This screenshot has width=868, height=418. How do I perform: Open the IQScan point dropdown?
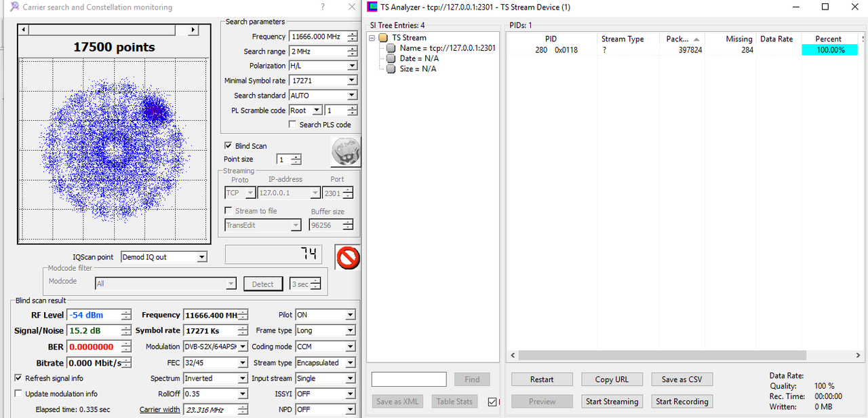[163, 257]
